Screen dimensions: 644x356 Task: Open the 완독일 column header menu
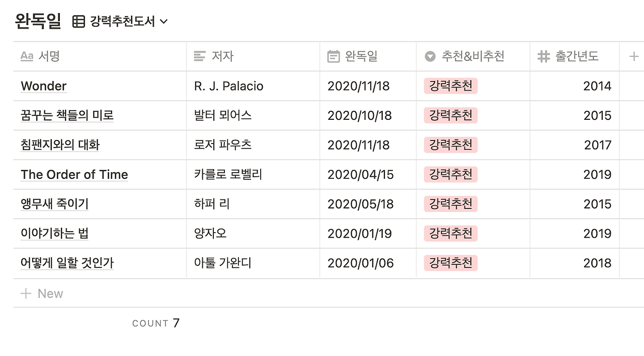pyautogui.click(x=361, y=56)
